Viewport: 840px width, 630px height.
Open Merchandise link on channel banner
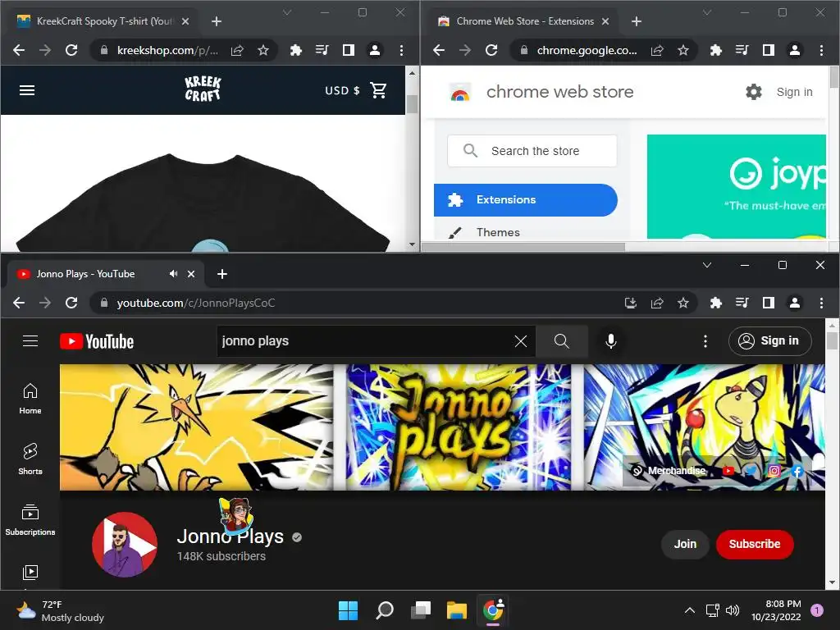point(669,471)
